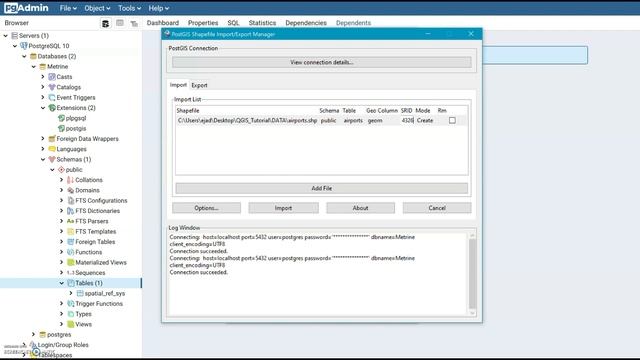Click the Databases (2) node icon
This screenshot has width=640, height=360.
[33, 56]
